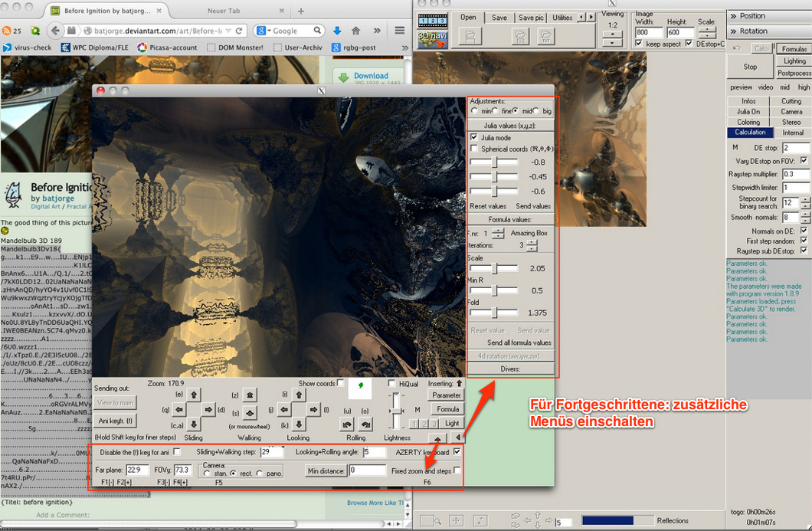Adjust the Scale formula slider
Screen dimensions: 812x531
click(493, 268)
